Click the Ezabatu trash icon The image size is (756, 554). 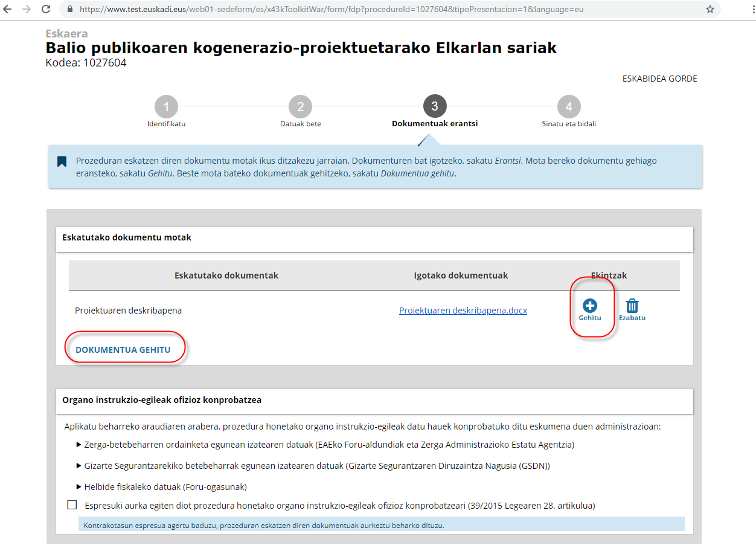point(632,306)
